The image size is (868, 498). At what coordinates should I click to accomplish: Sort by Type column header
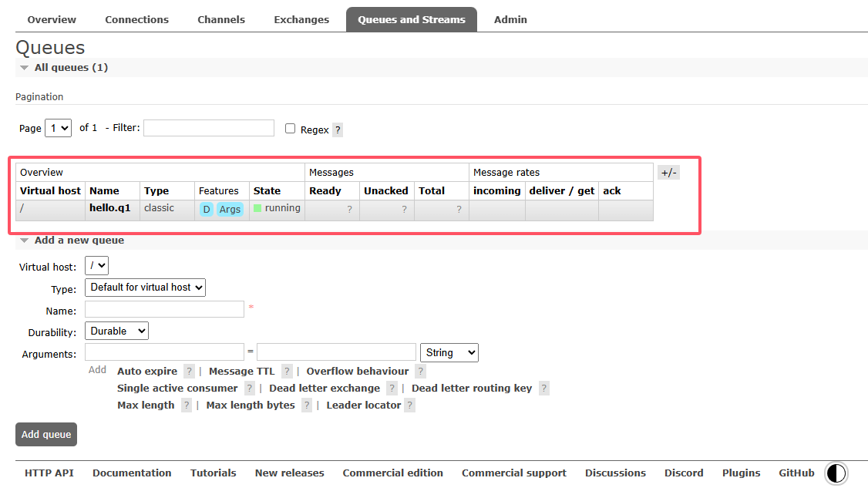156,191
